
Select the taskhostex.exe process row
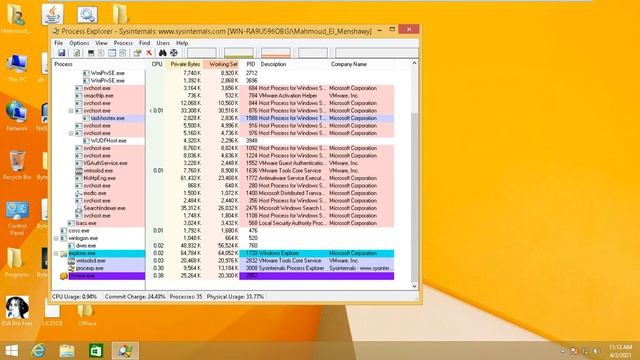(x=224, y=118)
